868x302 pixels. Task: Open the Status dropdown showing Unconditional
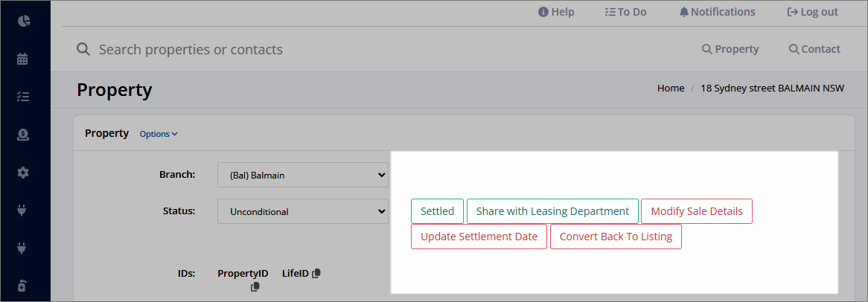coord(303,211)
